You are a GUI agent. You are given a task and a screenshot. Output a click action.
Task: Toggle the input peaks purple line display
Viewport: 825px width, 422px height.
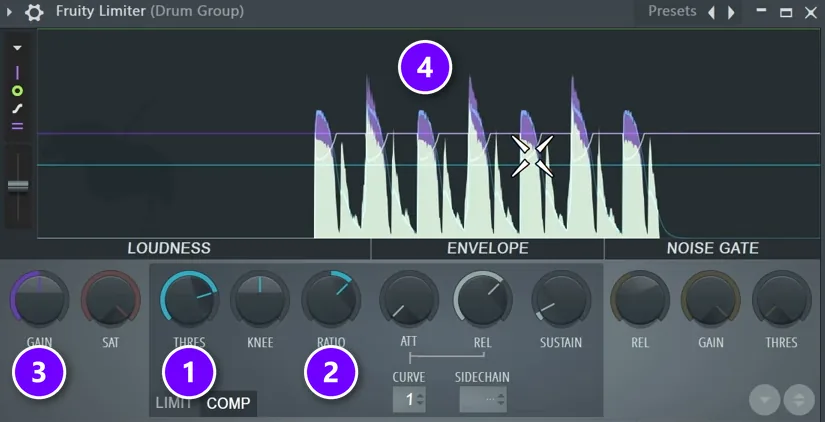point(17,72)
